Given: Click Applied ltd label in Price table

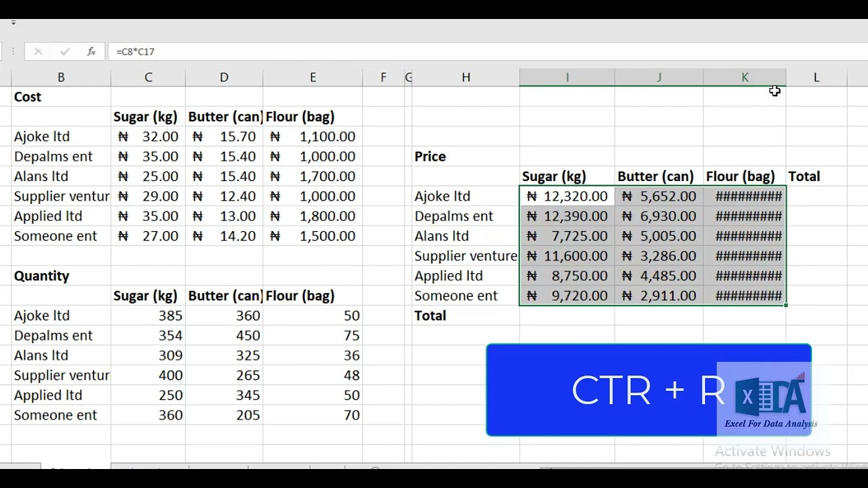Looking at the screenshot, I should pyautogui.click(x=466, y=276).
